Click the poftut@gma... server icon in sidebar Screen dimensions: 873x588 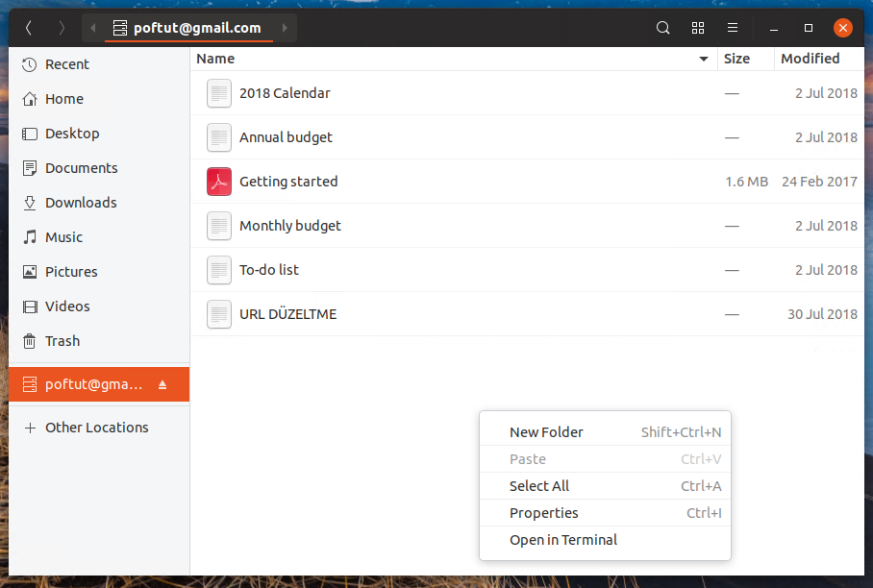tap(30, 384)
